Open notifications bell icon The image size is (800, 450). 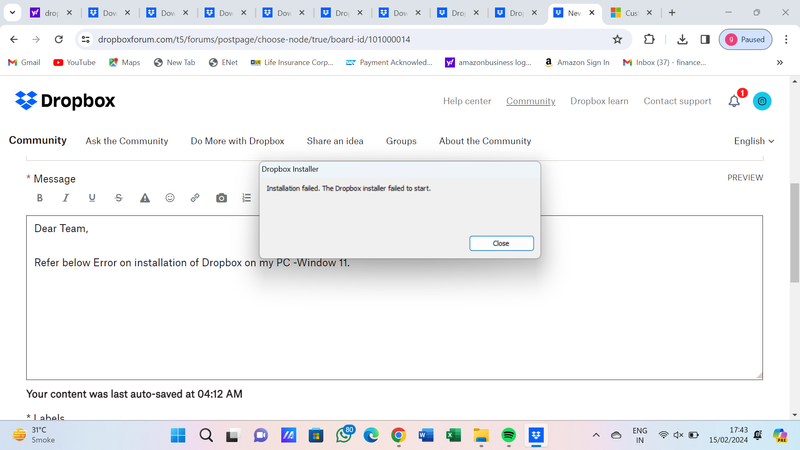[x=734, y=101]
